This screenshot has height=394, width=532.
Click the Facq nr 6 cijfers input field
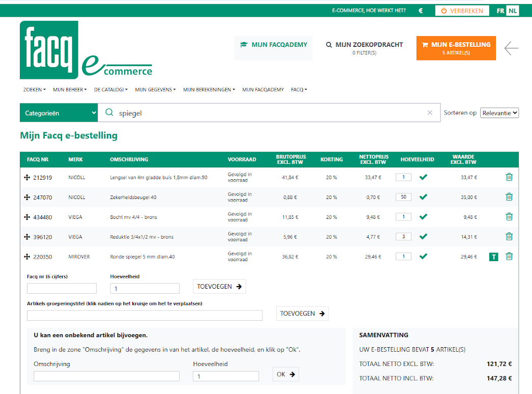[x=62, y=289]
